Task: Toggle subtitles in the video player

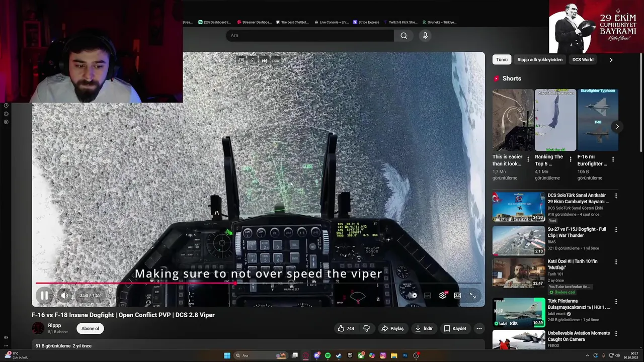Action: click(427, 296)
